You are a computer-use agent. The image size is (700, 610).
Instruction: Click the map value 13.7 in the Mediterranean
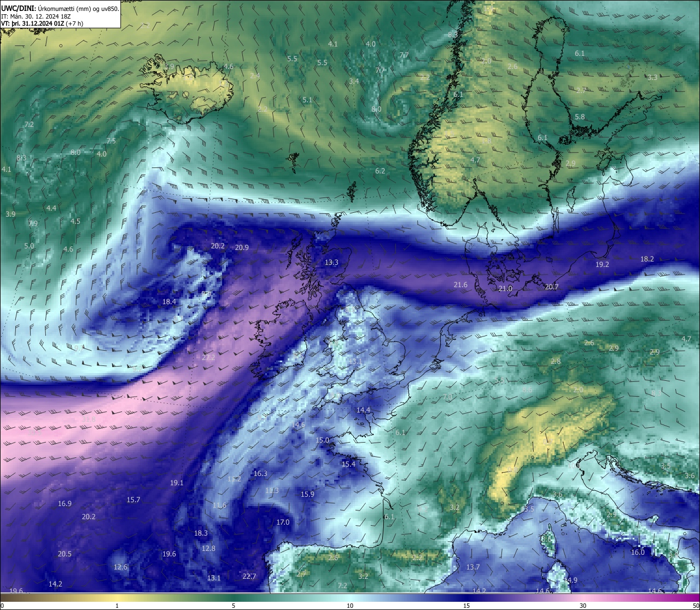[472, 567]
